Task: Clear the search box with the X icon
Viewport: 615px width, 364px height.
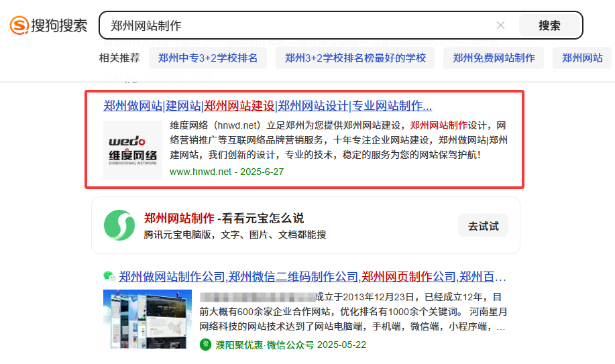Action: [500, 25]
